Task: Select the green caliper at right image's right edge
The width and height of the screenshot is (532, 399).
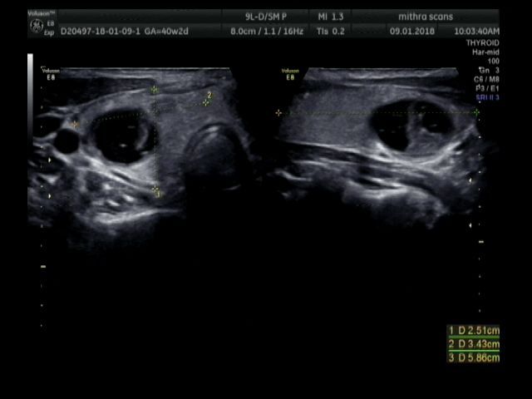Action: tap(476, 112)
